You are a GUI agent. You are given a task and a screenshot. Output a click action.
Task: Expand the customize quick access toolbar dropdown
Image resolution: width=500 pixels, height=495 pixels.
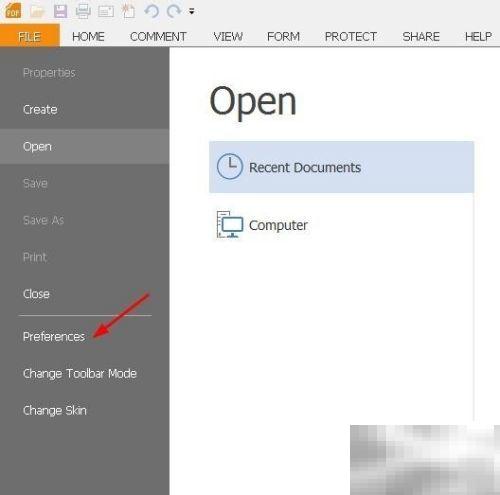point(192,12)
